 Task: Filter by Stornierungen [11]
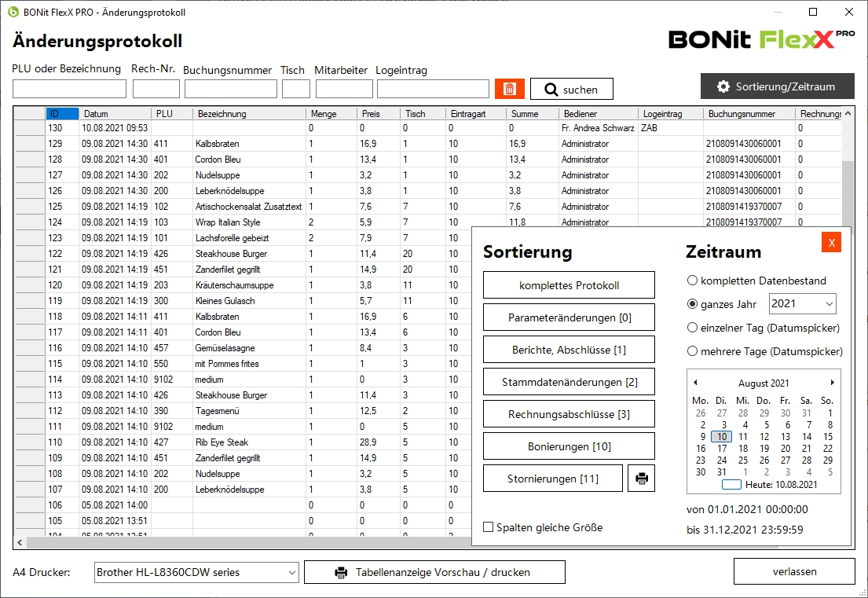pyautogui.click(x=553, y=479)
